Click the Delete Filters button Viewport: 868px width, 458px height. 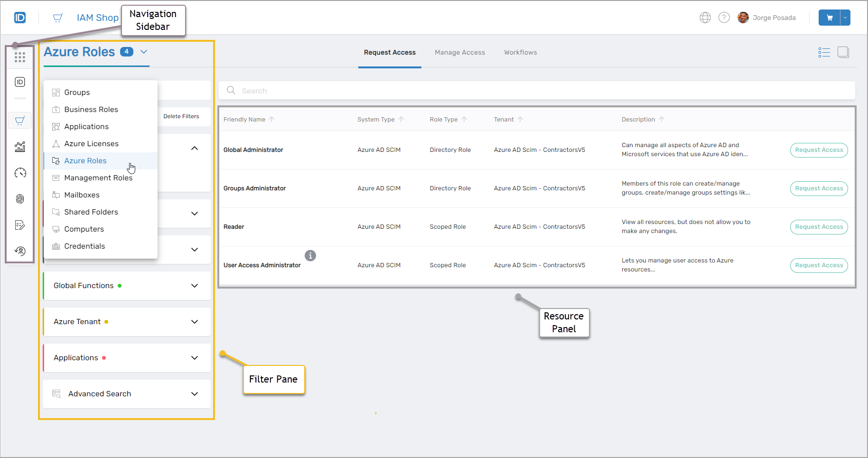click(181, 116)
